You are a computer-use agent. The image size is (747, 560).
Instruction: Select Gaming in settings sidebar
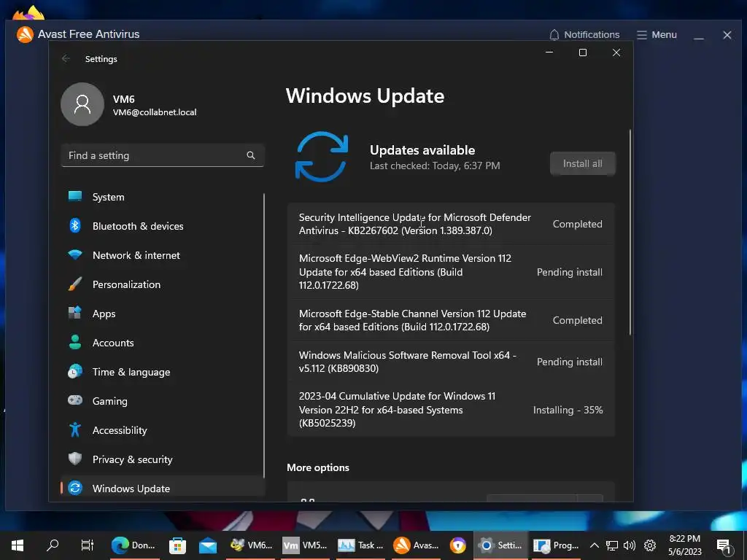click(162, 401)
